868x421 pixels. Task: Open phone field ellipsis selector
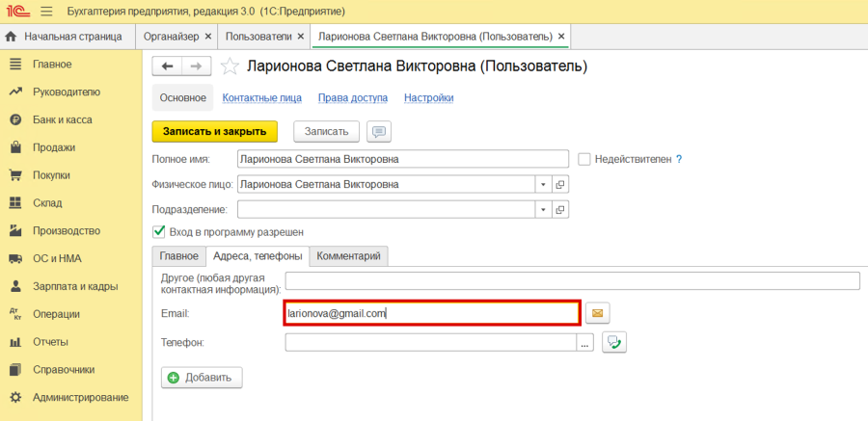(x=584, y=342)
